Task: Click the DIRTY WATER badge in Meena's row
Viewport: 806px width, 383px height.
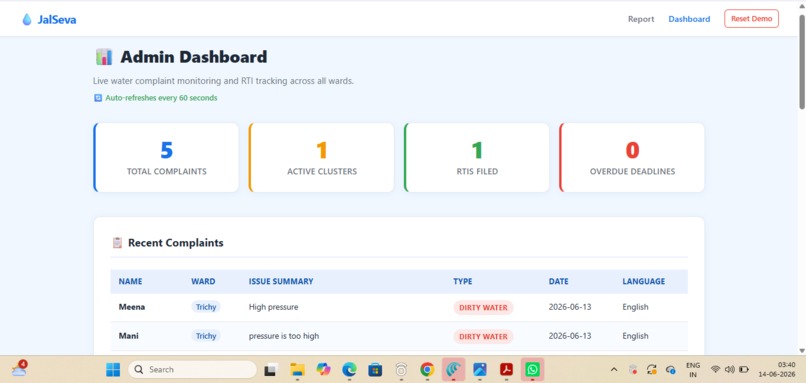Action: (x=483, y=307)
